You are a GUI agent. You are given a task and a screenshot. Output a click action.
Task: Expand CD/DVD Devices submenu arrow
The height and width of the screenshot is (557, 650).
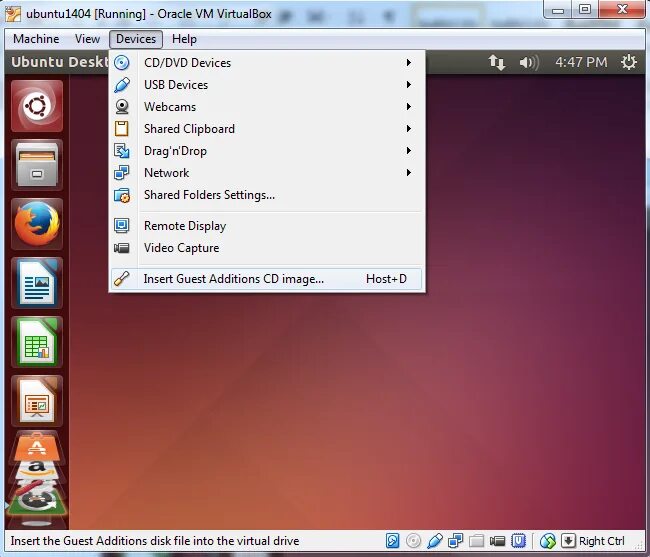409,63
